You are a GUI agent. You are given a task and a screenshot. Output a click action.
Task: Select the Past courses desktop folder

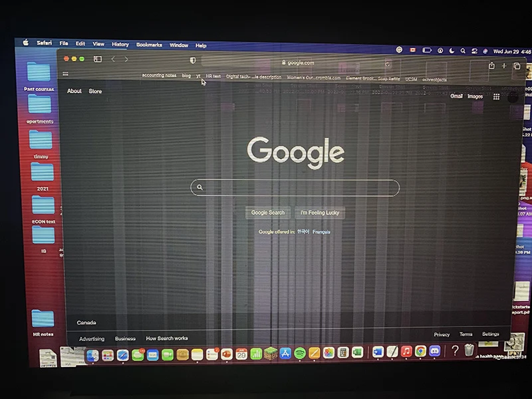39,76
